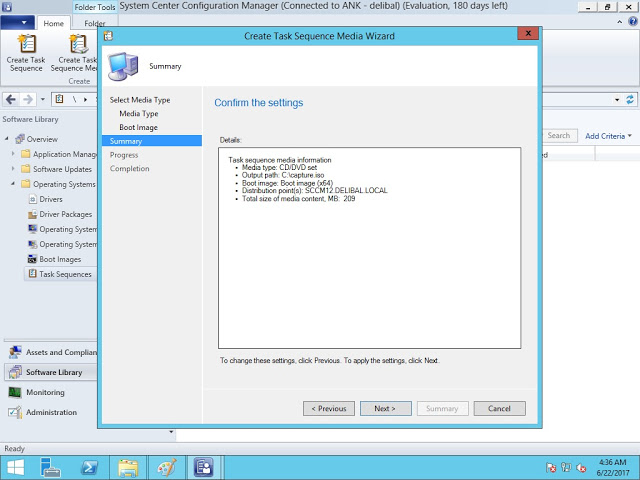Collapse the Operating Systems folder
This screenshot has width=640, height=480.
tap(13, 184)
